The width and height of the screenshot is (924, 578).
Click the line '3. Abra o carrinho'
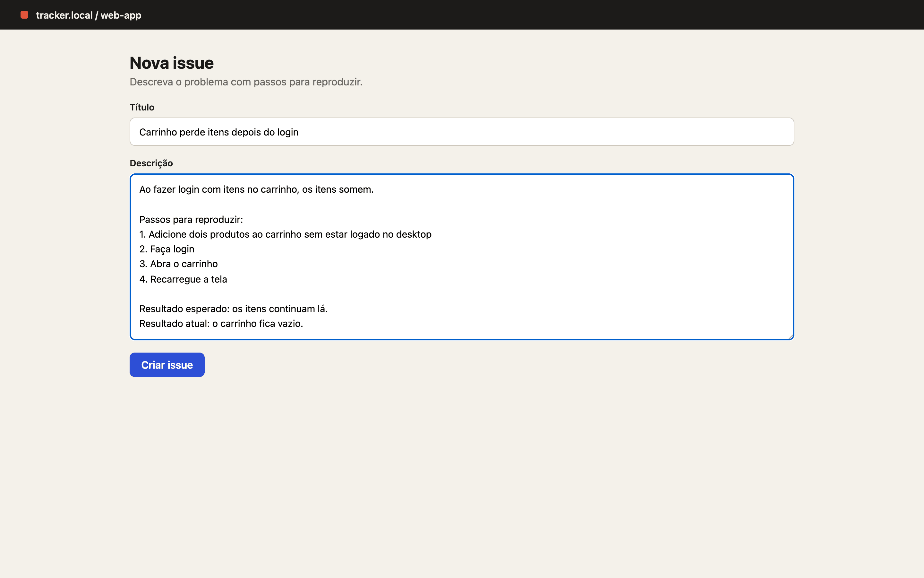pos(178,264)
